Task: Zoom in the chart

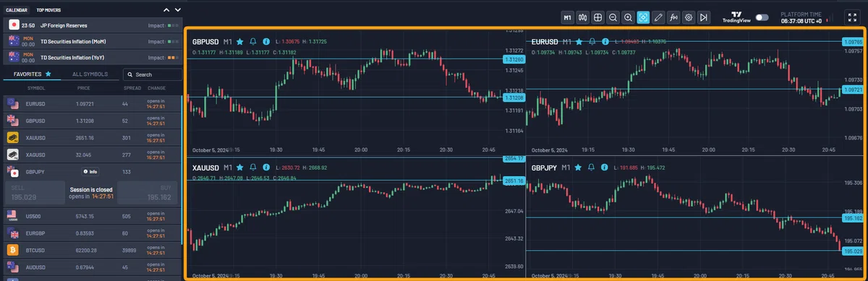Action: 629,17
